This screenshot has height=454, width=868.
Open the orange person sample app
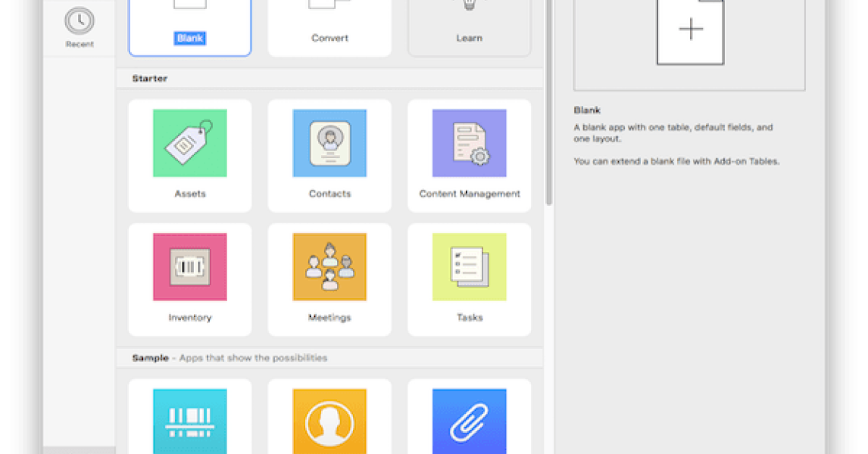click(329, 421)
